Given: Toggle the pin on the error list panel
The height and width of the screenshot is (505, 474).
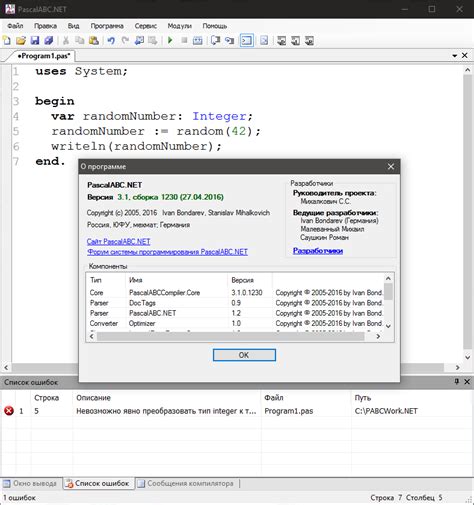Looking at the screenshot, I should (456, 382).
